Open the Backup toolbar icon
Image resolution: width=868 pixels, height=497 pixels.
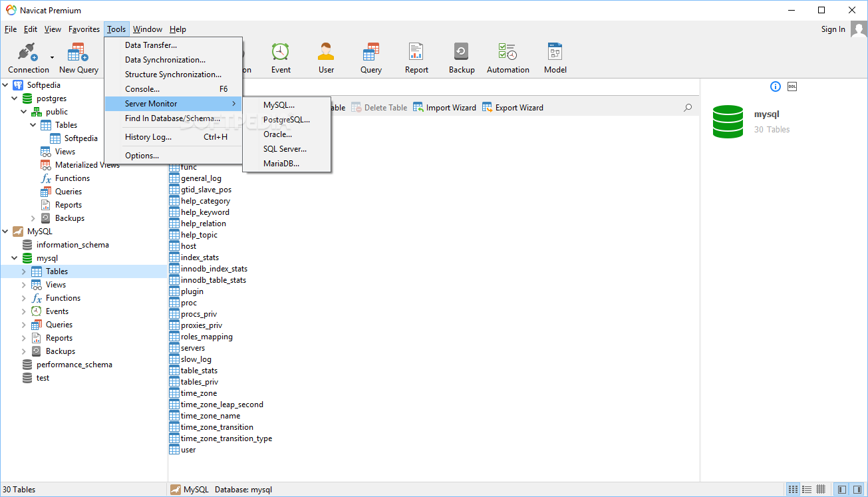pyautogui.click(x=462, y=58)
